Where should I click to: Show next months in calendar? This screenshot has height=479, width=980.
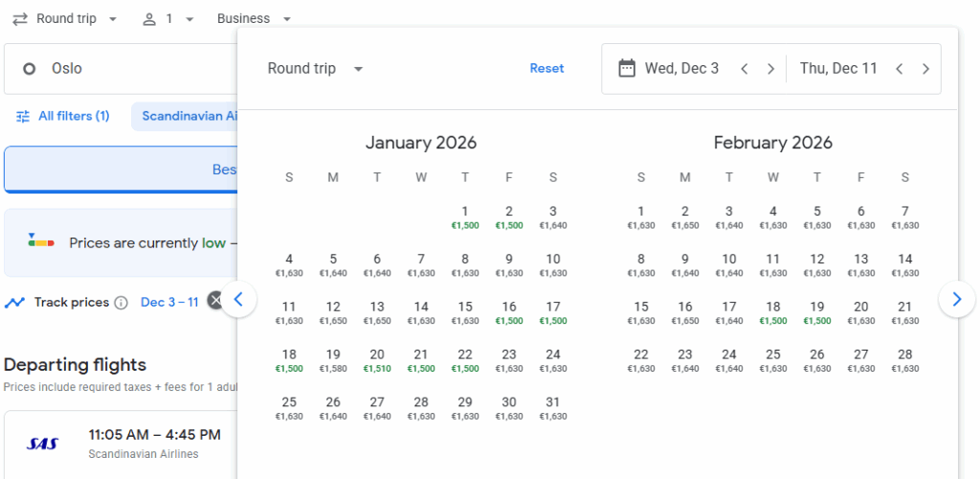coord(956,299)
